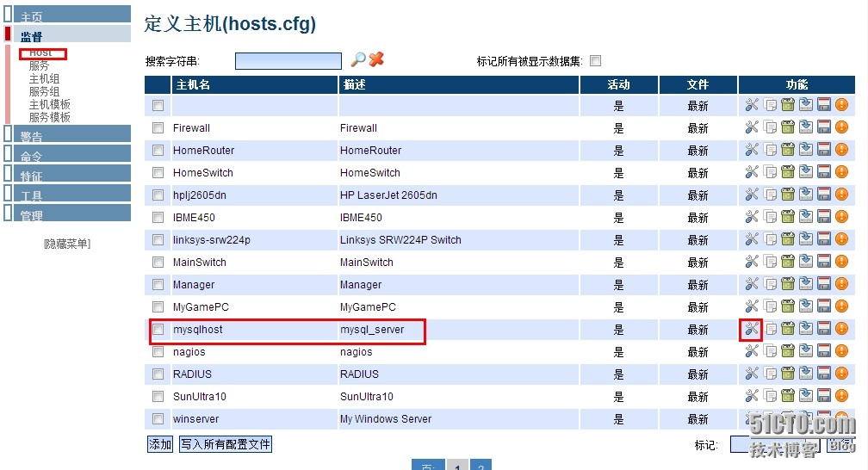
Task: Open 服务模板 submenu item
Action: [x=50, y=117]
